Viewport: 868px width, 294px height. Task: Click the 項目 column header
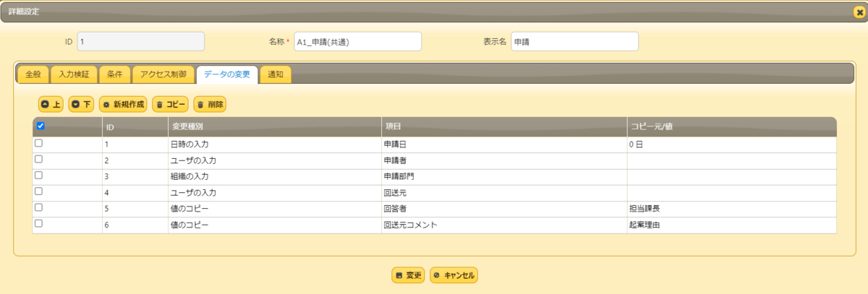coord(504,126)
